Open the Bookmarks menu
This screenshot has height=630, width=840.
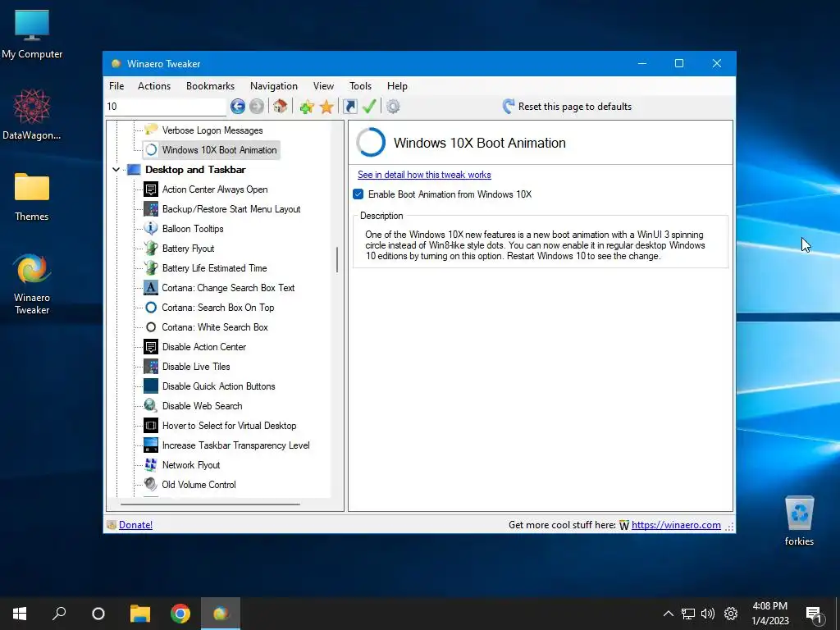click(x=211, y=85)
